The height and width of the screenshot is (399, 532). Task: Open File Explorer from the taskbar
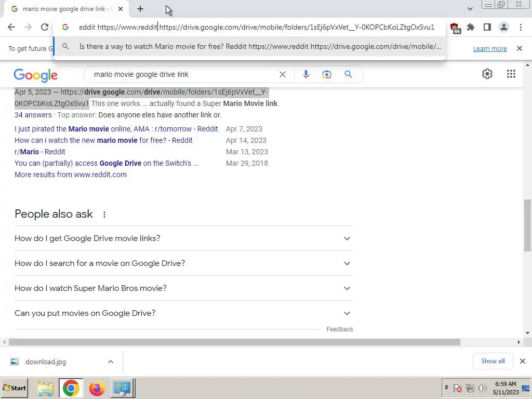point(45,389)
